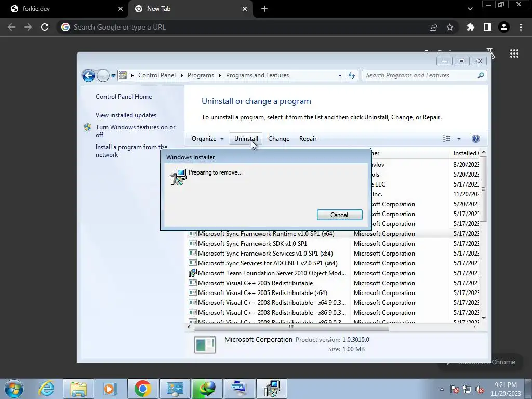
Task: Open Chrome profile avatar icon
Action: point(504,27)
